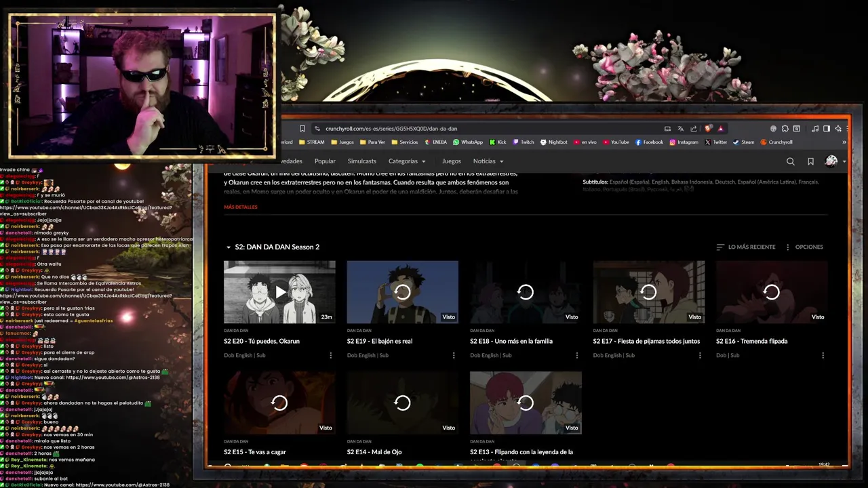Image resolution: width=868 pixels, height=488 pixels.
Task: Open the Twitch bookmark
Action: [x=523, y=142]
